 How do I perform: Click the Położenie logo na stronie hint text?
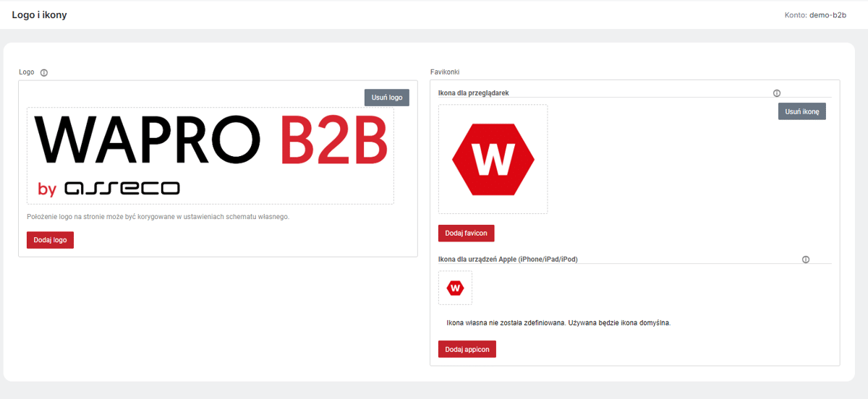[158, 217]
